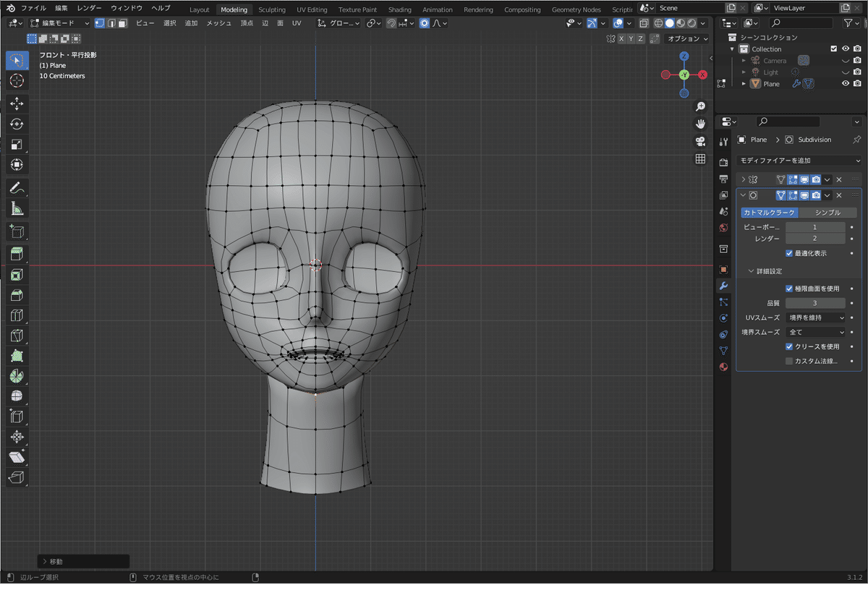Switch to the UV Editing workspace tab
868x601 pixels.
click(312, 9)
